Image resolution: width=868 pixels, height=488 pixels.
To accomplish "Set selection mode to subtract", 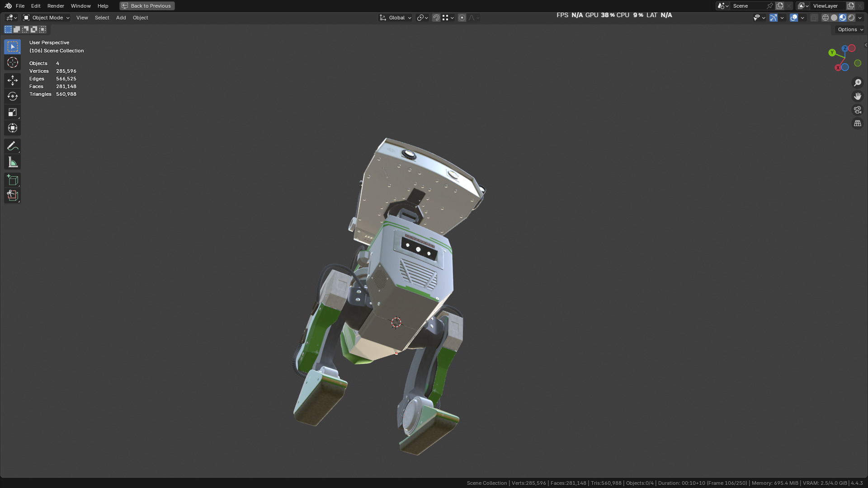I will (x=25, y=29).
